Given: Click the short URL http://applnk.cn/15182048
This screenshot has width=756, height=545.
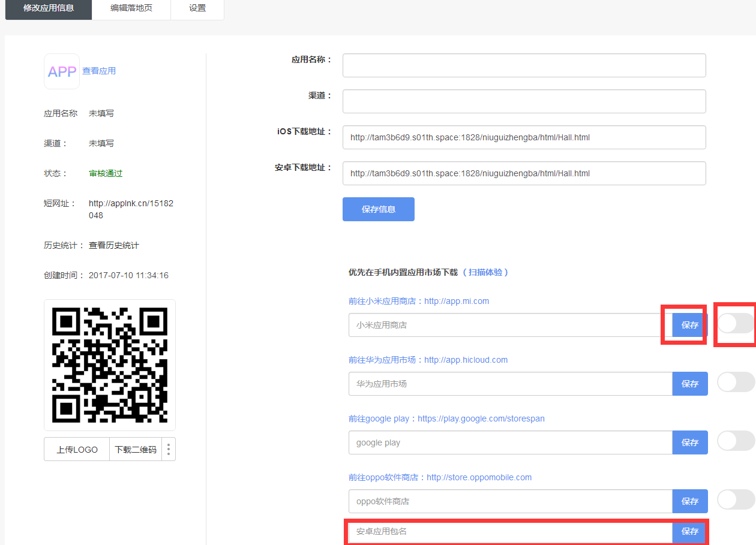Looking at the screenshot, I should point(131,209).
